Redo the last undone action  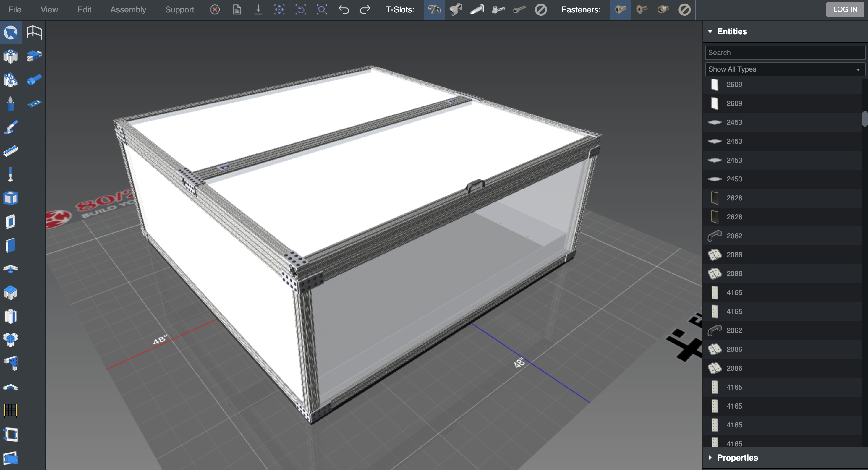[x=365, y=9]
